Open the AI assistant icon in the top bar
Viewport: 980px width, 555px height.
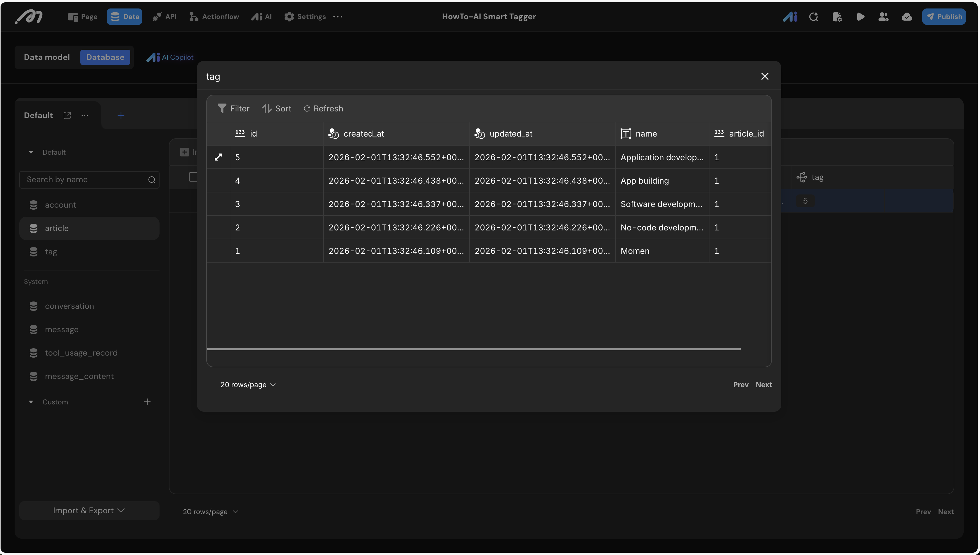tap(790, 17)
